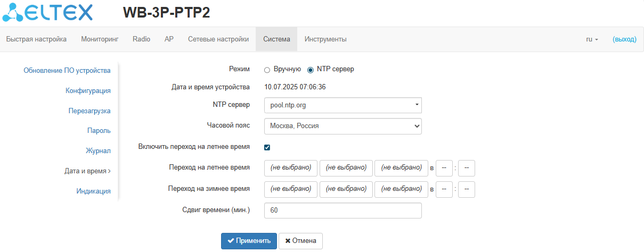
Task: Open the Перезагрузка sidebar section
Action: 89,111
